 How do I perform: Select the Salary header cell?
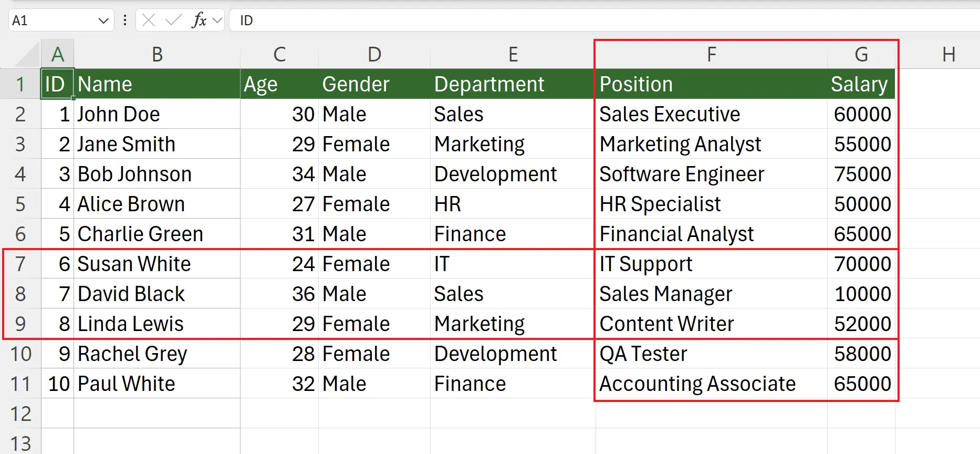click(x=861, y=84)
